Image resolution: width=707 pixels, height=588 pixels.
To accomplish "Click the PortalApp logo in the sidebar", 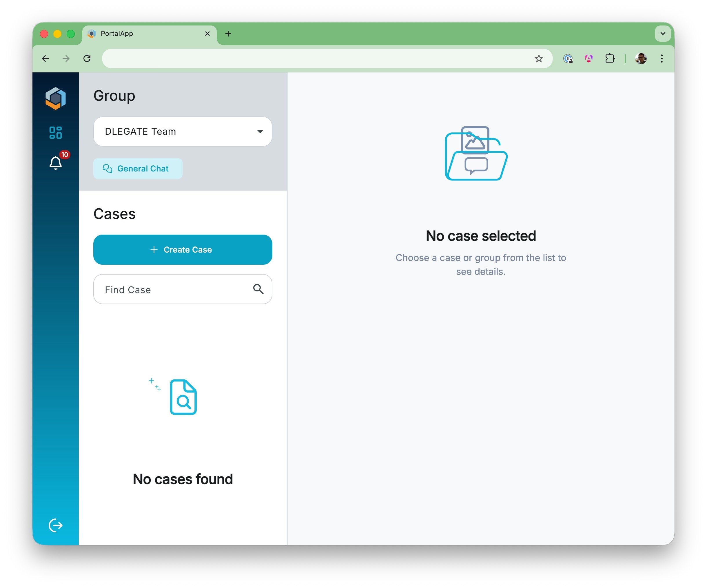I will [56, 98].
